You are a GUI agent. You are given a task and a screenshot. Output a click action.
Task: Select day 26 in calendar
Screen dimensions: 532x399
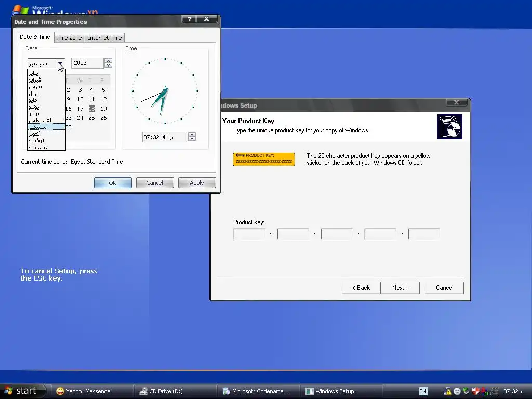click(x=103, y=118)
